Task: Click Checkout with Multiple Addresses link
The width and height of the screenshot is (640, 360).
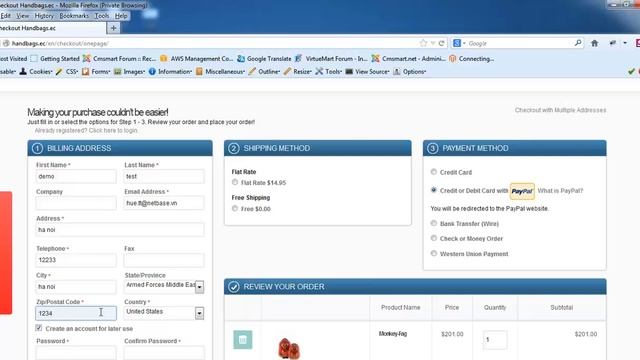Action: 560,110
